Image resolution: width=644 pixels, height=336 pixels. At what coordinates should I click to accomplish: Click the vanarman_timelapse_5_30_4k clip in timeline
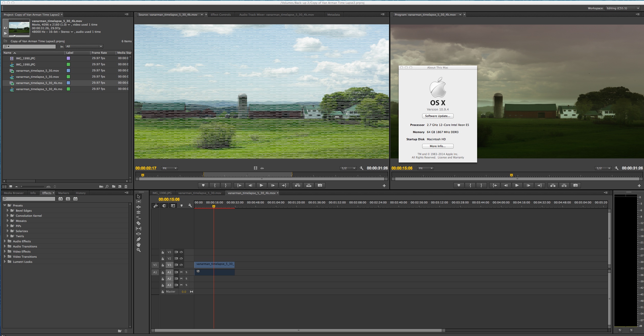(x=215, y=264)
